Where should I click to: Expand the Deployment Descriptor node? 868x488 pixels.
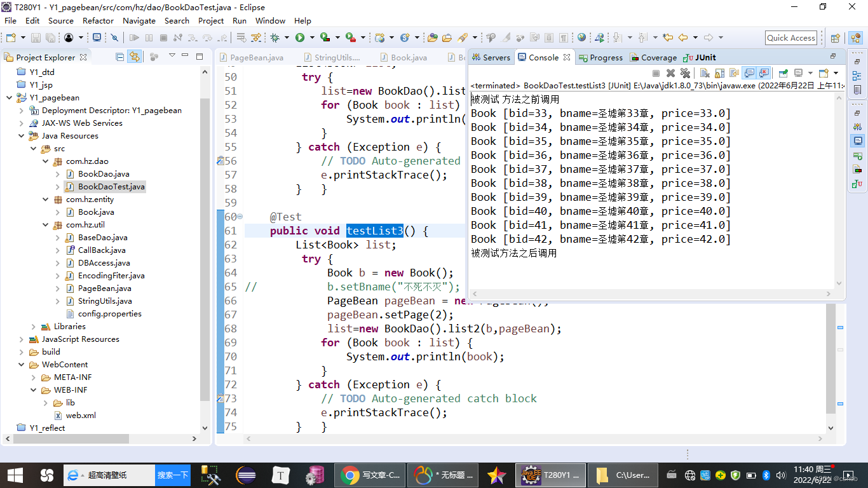[21, 111]
